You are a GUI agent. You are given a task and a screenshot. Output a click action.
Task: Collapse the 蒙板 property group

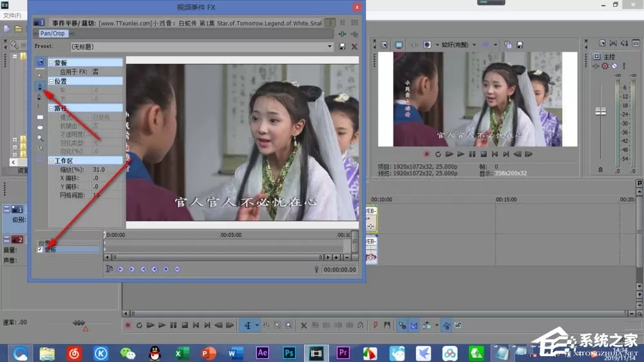52,63
